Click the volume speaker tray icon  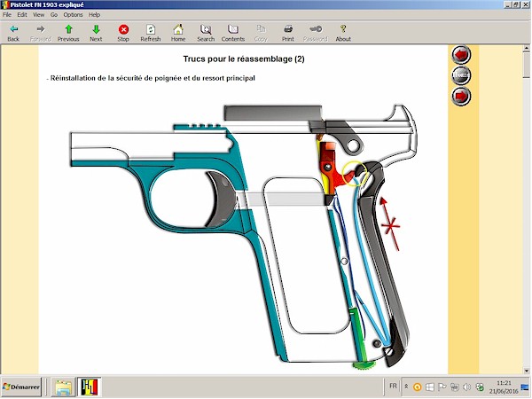tap(467, 387)
